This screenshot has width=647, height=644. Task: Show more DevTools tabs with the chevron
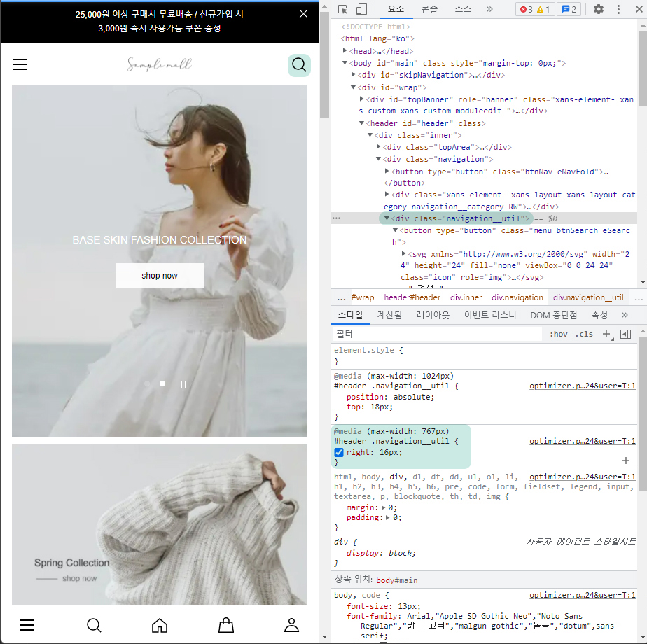489,9
